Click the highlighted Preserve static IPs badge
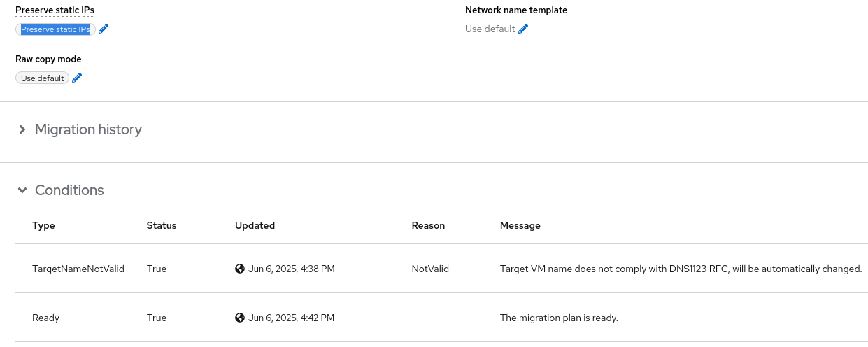Viewport: 868px width, 347px height. click(55, 29)
